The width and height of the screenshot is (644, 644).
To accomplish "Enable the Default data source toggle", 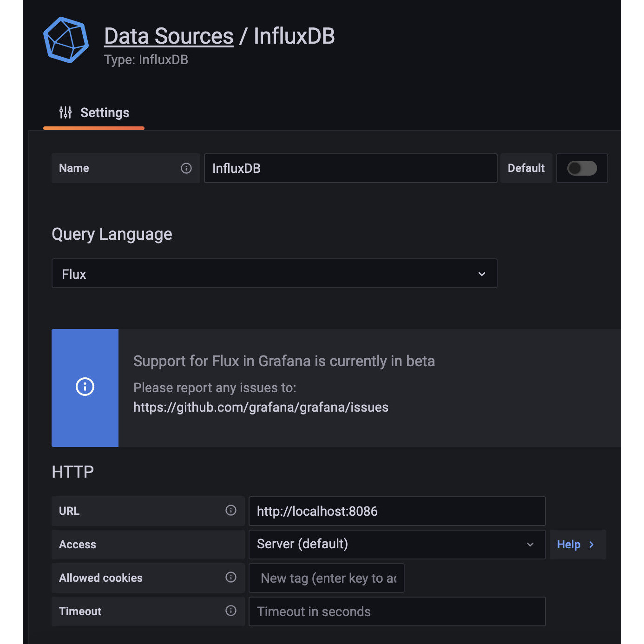I will [582, 168].
